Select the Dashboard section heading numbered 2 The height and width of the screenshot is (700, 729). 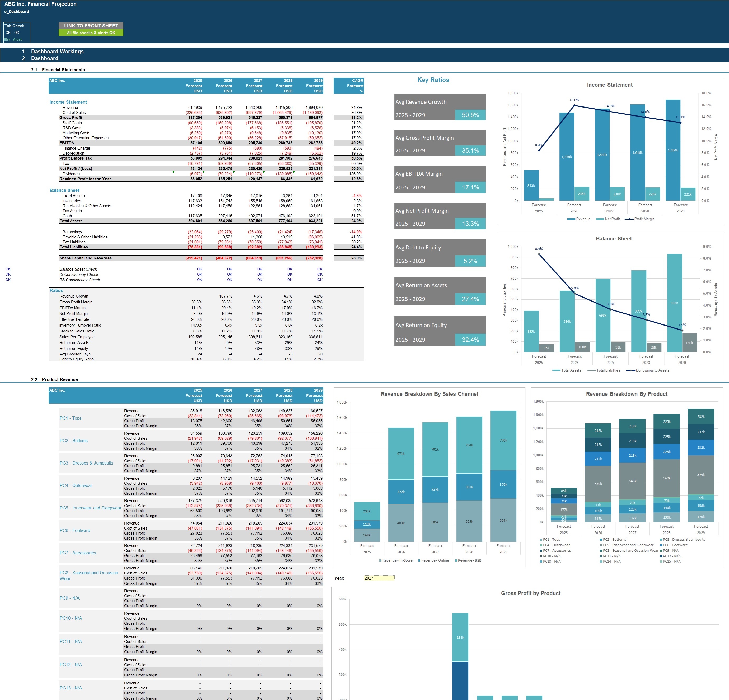click(x=45, y=58)
